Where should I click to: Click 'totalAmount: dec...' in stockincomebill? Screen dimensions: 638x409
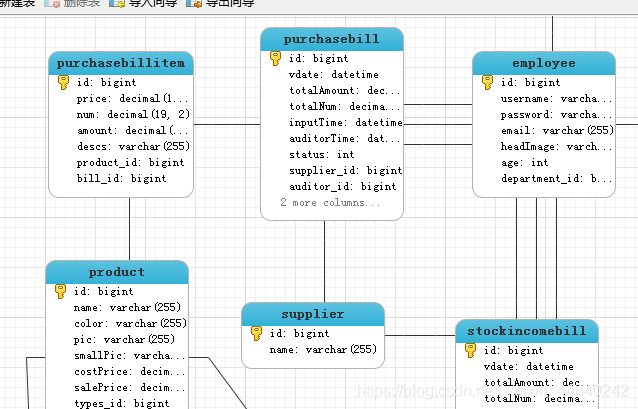537,383
